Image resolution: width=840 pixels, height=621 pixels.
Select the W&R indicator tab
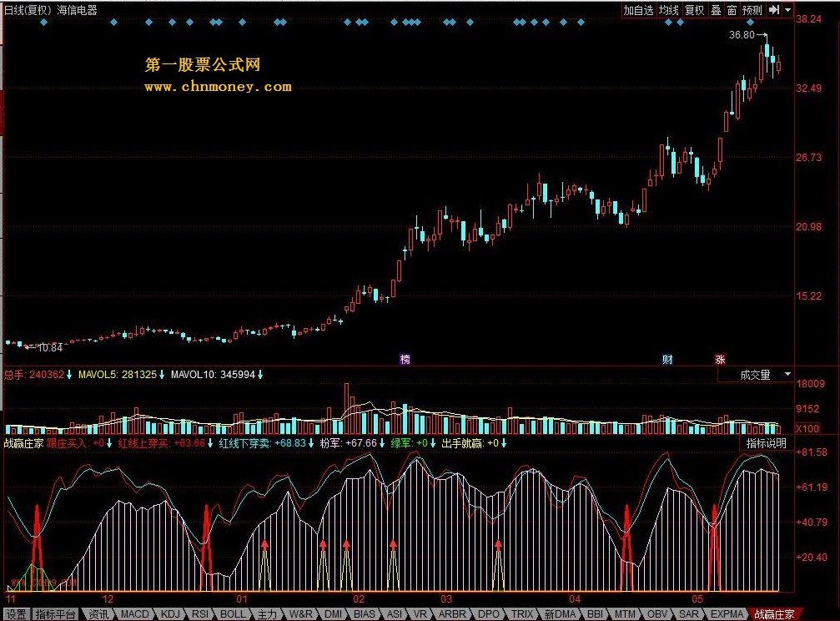click(300, 614)
